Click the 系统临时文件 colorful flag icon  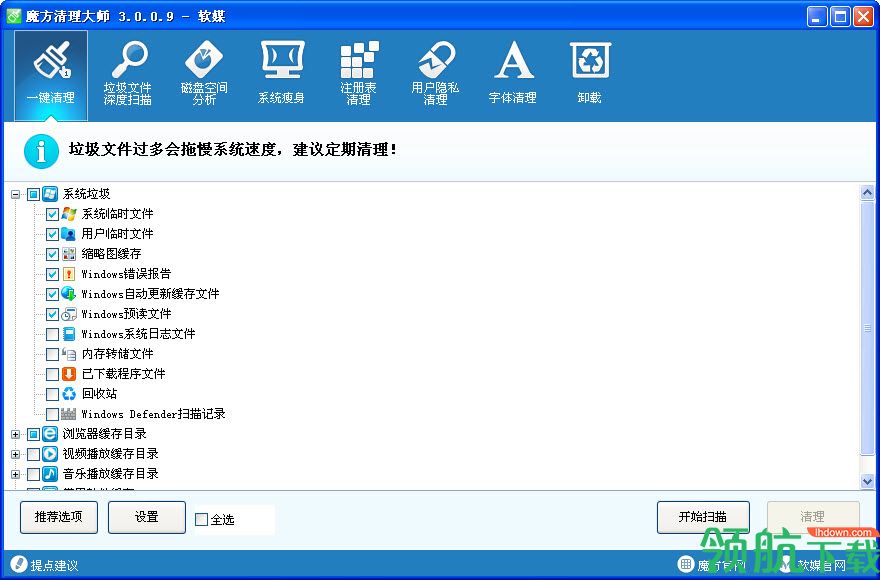click(69, 214)
